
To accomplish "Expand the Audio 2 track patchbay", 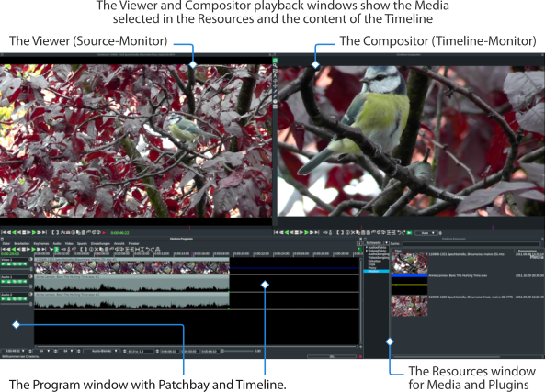I will point(30,294).
